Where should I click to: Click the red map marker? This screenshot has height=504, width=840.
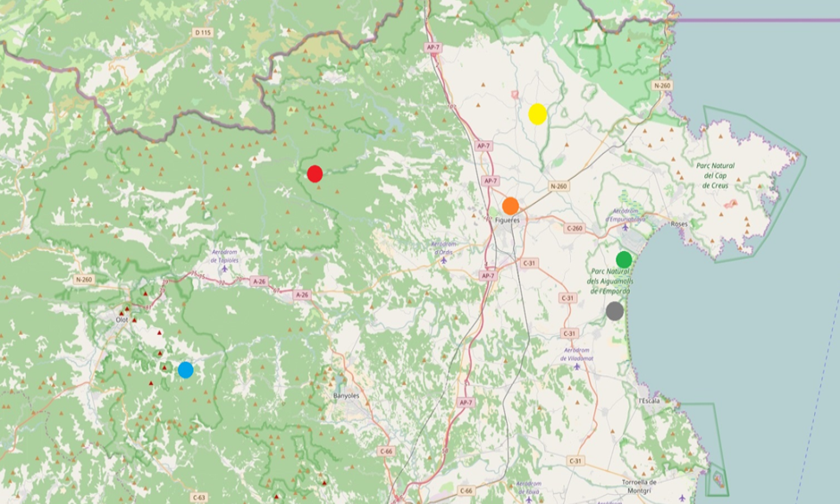tap(315, 173)
